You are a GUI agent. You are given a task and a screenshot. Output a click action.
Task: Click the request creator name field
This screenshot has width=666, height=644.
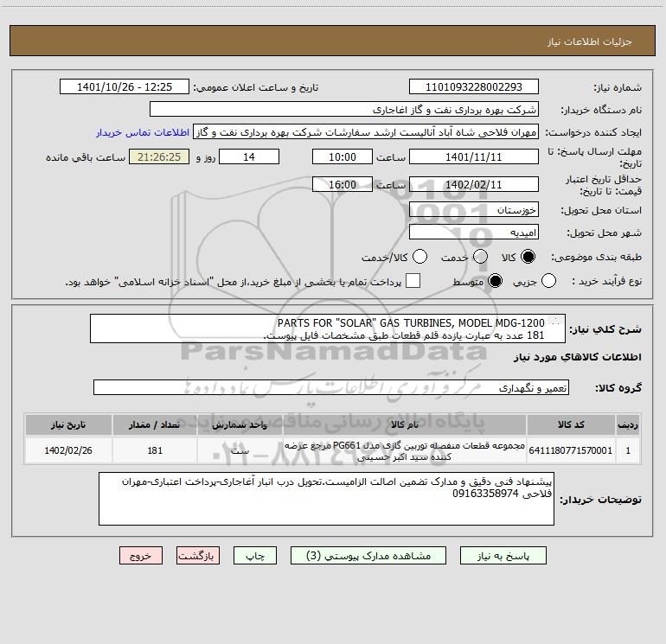click(x=366, y=132)
